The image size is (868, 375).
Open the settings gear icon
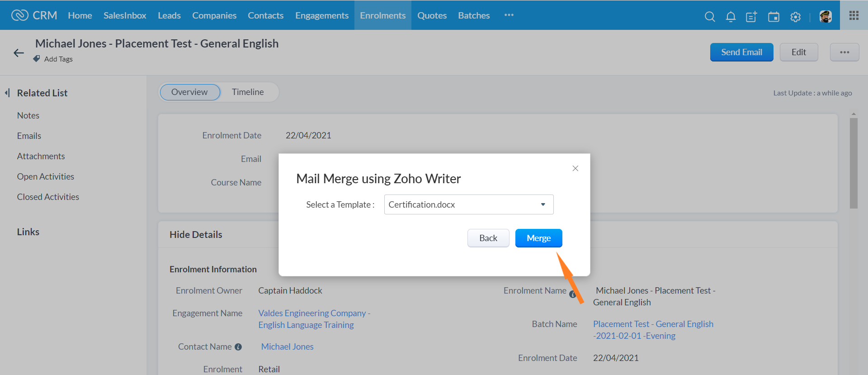click(795, 17)
